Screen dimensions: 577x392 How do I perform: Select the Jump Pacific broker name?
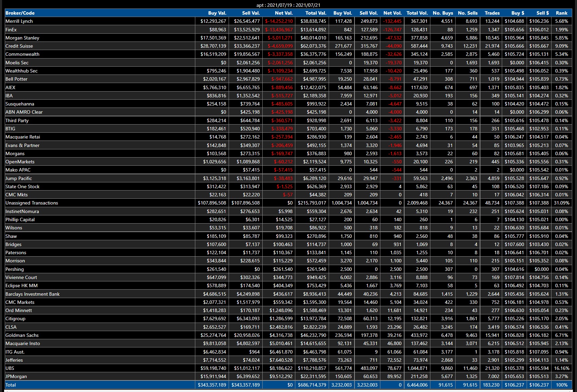[x=19, y=178]
